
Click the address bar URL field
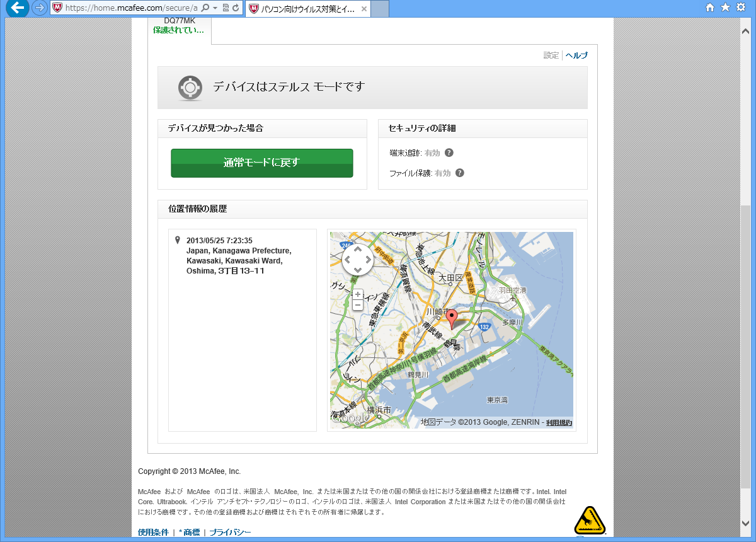(131, 8)
